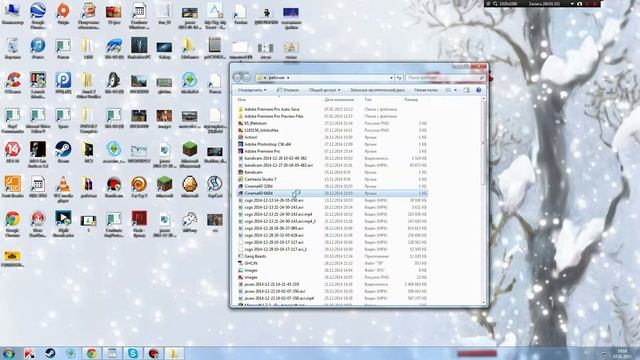
Task: Click the scrollbar down arrow in Explorer
Action: tap(484, 303)
